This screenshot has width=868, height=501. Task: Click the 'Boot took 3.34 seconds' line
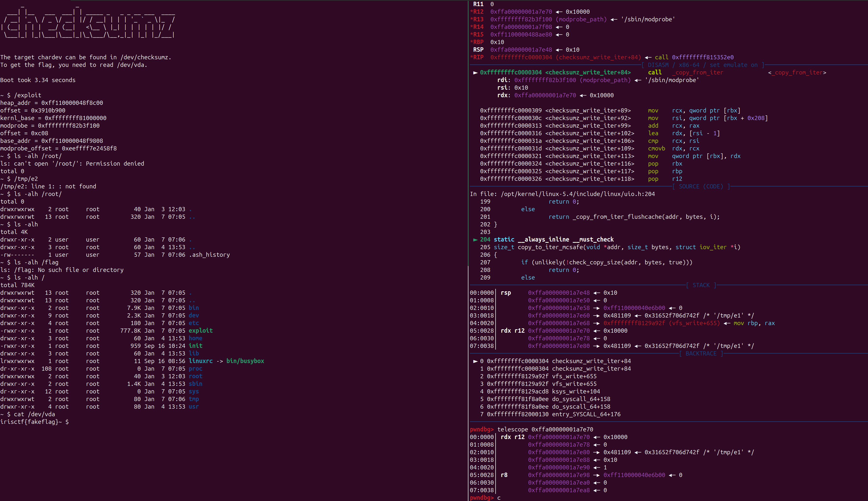pos(38,80)
